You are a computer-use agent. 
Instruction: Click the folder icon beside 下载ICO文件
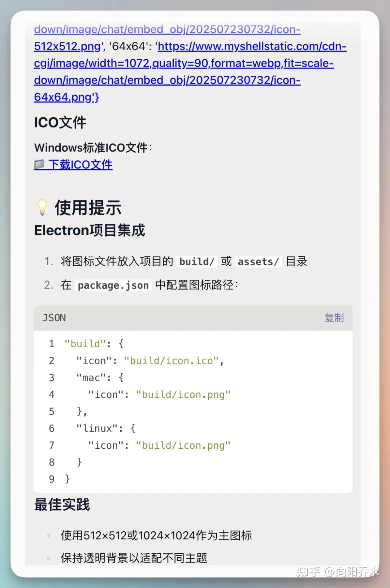(x=40, y=164)
